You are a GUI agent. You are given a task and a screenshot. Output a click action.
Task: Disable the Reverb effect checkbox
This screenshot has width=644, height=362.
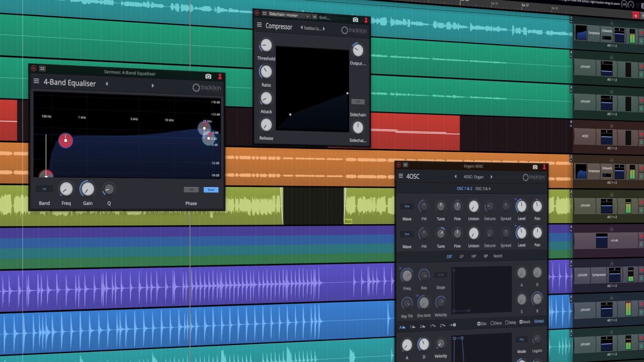click(x=521, y=322)
